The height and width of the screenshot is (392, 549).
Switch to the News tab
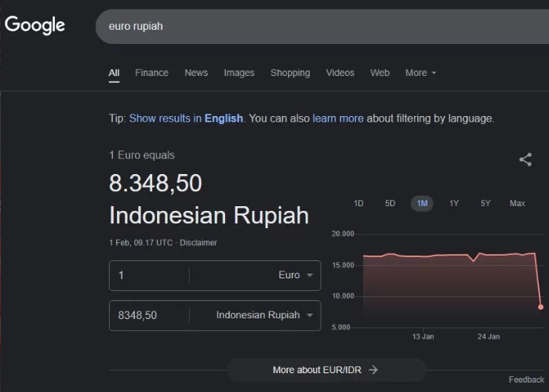tap(196, 73)
